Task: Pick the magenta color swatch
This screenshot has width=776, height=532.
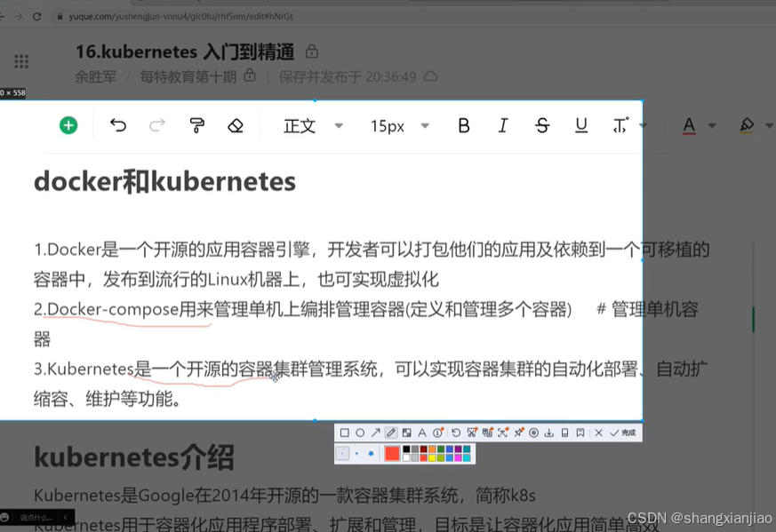Action: click(459, 457)
